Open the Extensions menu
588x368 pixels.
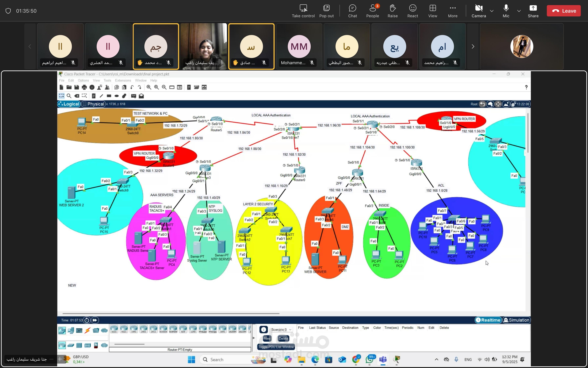123,80
